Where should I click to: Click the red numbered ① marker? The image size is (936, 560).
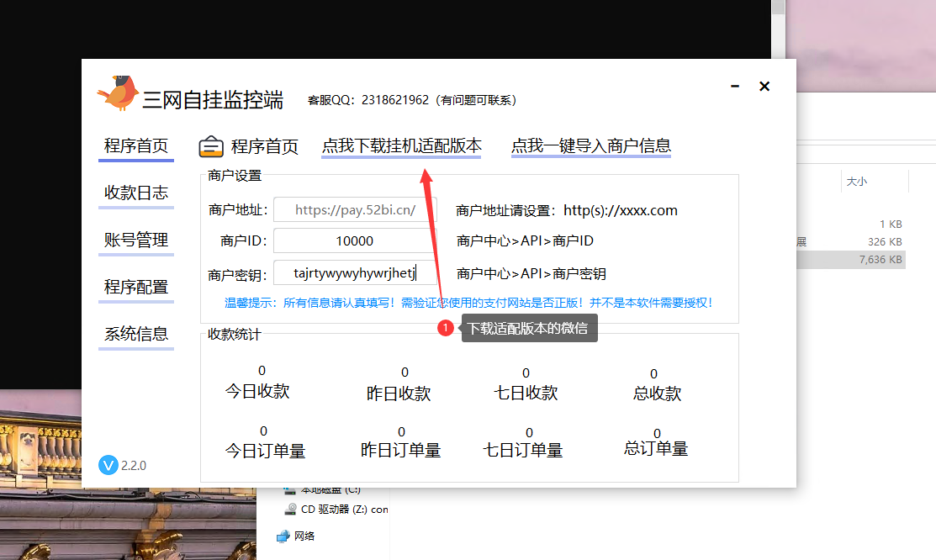pos(446,328)
